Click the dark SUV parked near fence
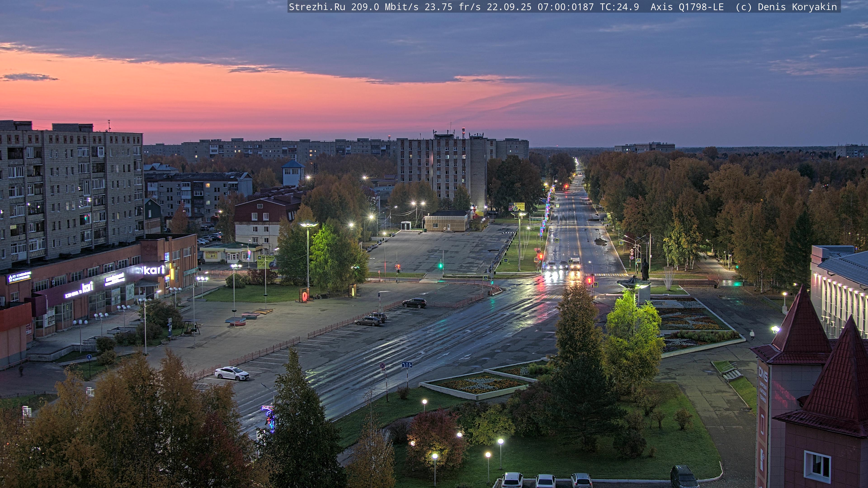Image resolution: width=868 pixels, height=488 pixels. 414,303
